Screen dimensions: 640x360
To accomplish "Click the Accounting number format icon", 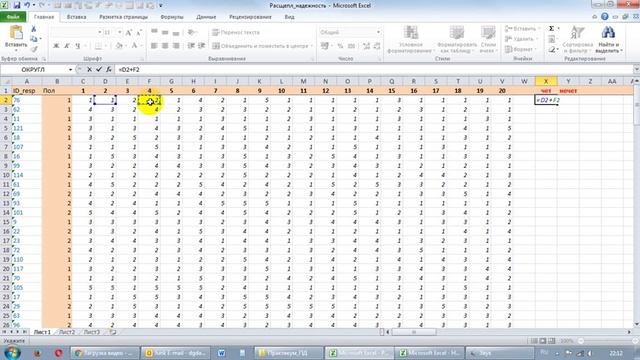I will pos(325,46).
